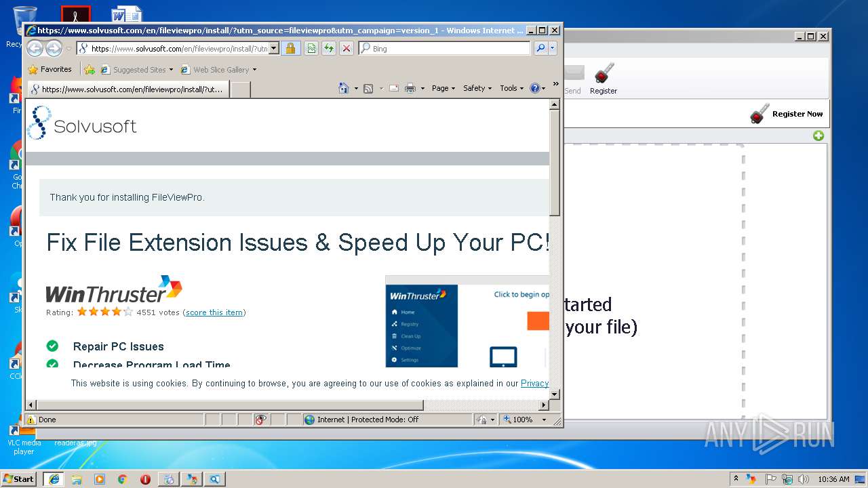Image resolution: width=868 pixels, height=488 pixels.
Task: Open the Page menu
Action: [x=443, y=88]
